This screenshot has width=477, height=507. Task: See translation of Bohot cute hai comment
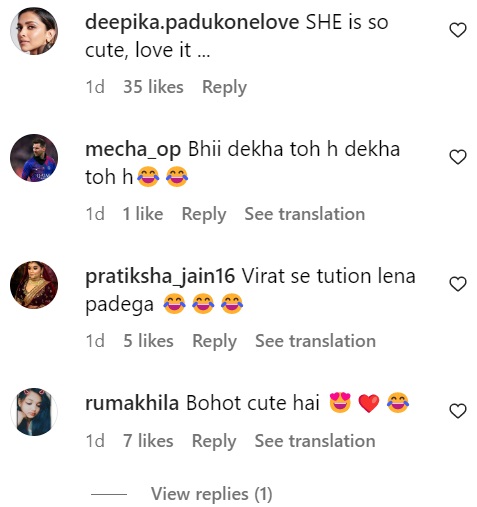click(x=315, y=441)
